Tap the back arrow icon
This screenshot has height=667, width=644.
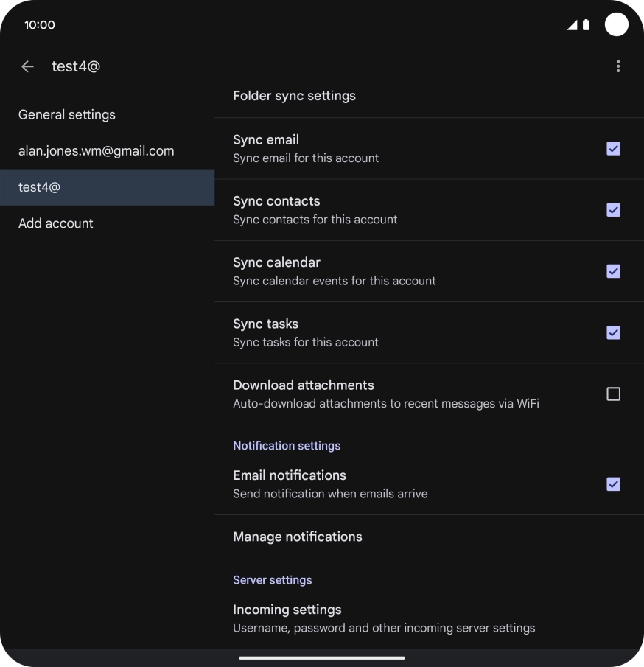point(28,66)
